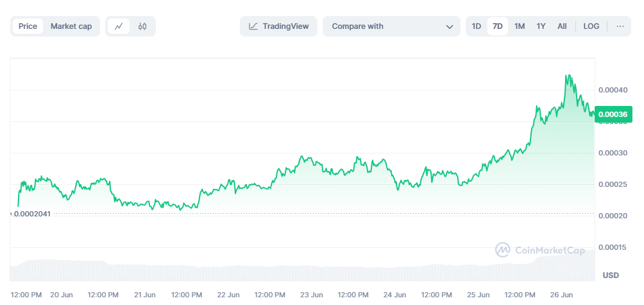Image resolution: width=644 pixels, height=305 pixels.
Task: Expand the Compare with dropdown
Action: pyautogui.click(x=391, y=26)
